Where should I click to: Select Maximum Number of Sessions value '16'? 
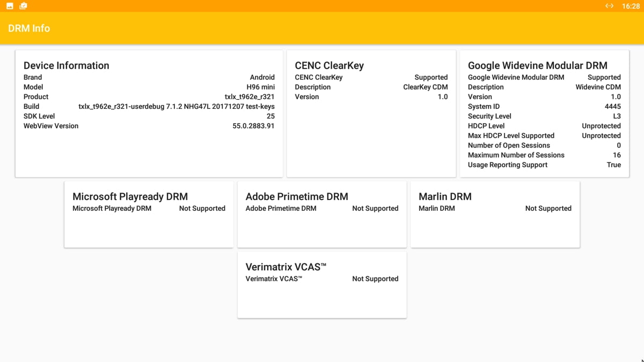click(x=617, y=154)
